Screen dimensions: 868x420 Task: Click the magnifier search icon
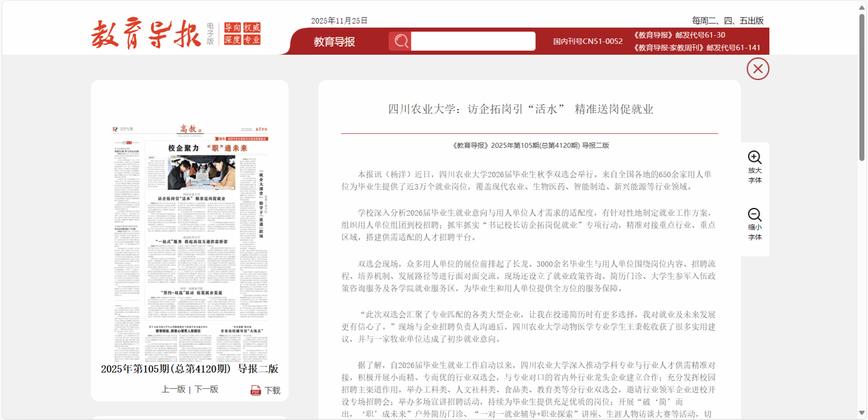click(400, 41)
